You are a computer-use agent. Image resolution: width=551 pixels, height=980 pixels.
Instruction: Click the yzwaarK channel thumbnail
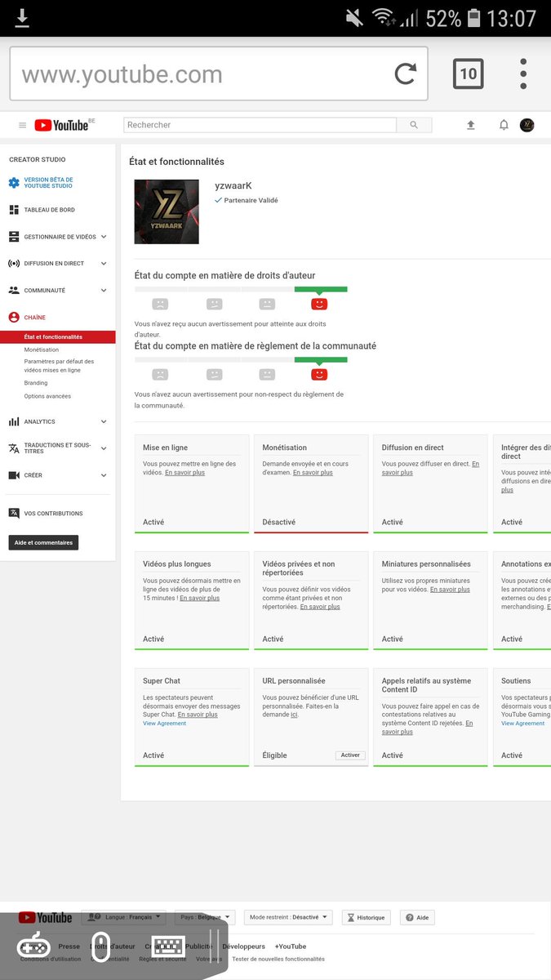click(167, 212)
